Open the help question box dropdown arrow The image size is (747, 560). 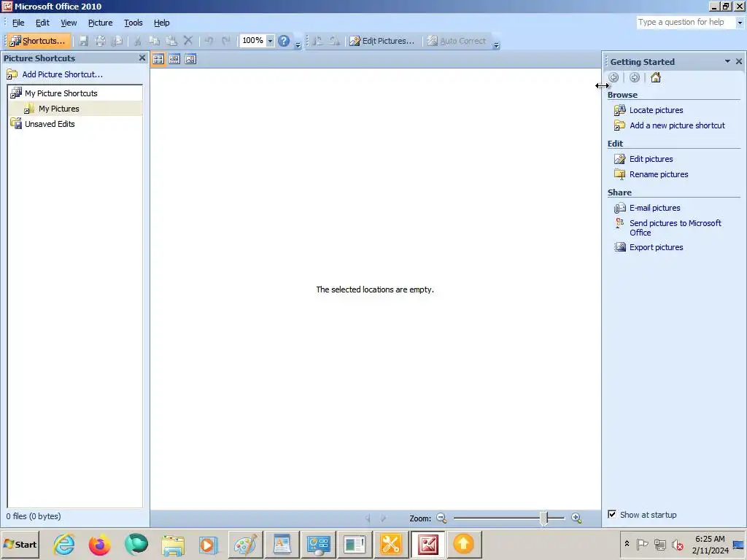740,23
